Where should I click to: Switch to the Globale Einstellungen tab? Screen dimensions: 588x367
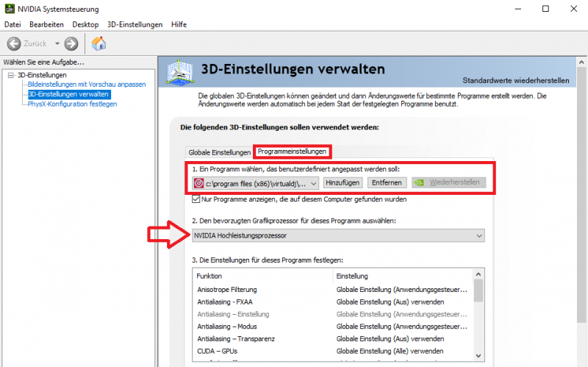[x=219, y=152]
